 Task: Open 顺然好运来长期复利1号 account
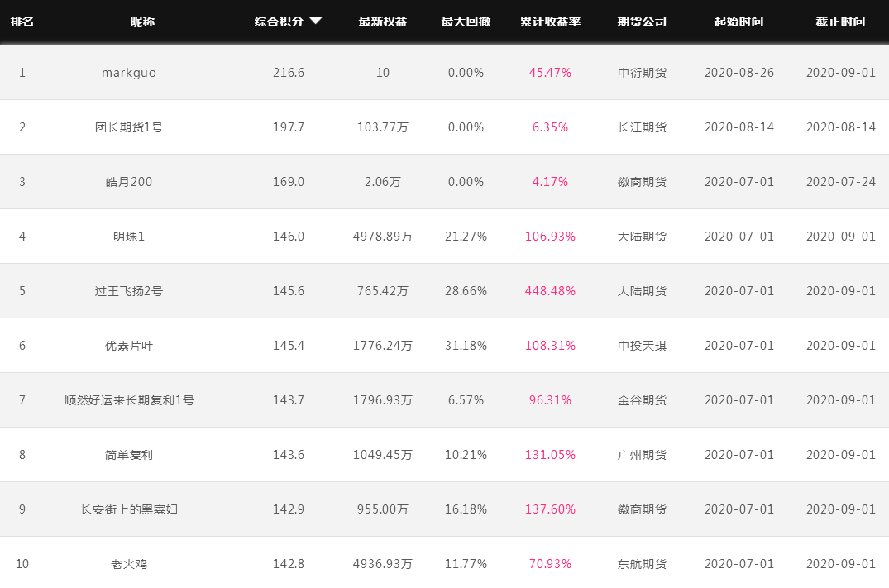click(129, 400)
